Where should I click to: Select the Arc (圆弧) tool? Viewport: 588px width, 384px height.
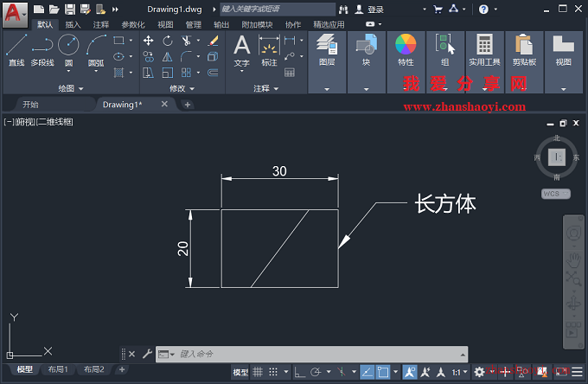[x=96, y=50]
